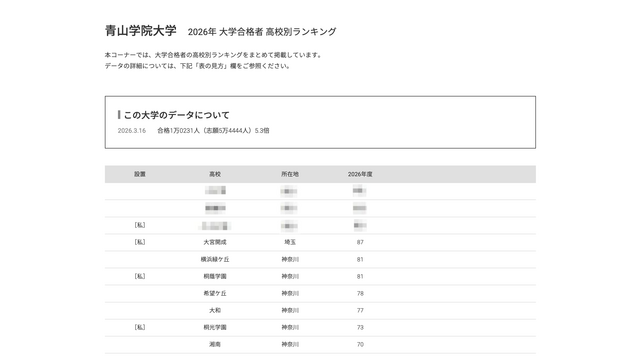Click the value 81 in 桐蔭学園 row
The width and height of the screenshot is (640, 360).
360,277
